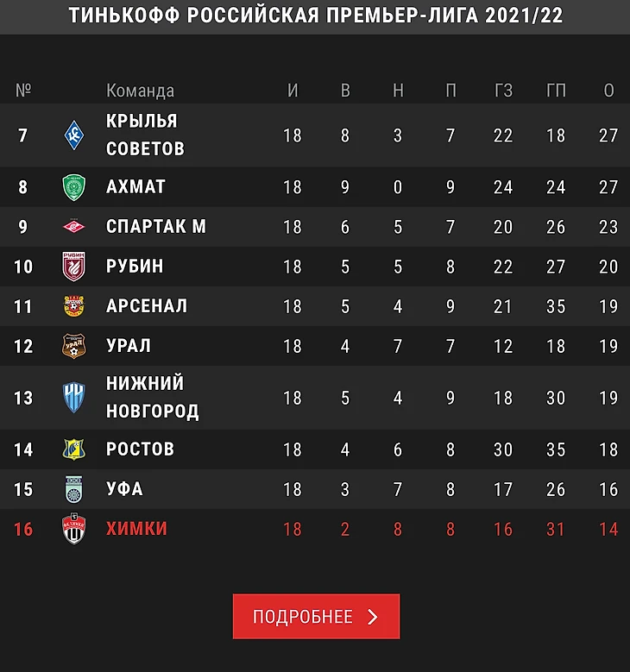Click the Krylya Sovetov team logo
630x672 pixels.
tap(73, 135)
